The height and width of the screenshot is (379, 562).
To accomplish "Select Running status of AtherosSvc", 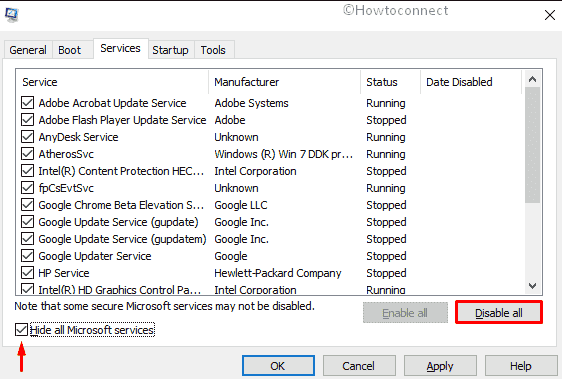I will (386, 154).
